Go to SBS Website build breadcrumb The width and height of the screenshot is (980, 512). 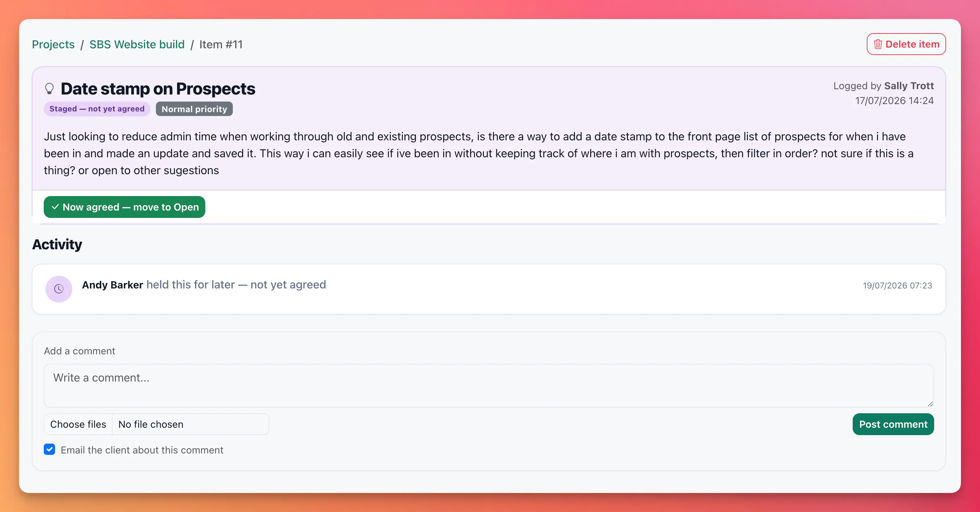coord(137,44)
